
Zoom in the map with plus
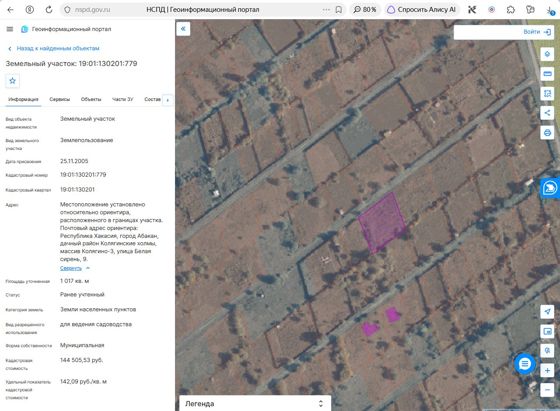point(547,370)
